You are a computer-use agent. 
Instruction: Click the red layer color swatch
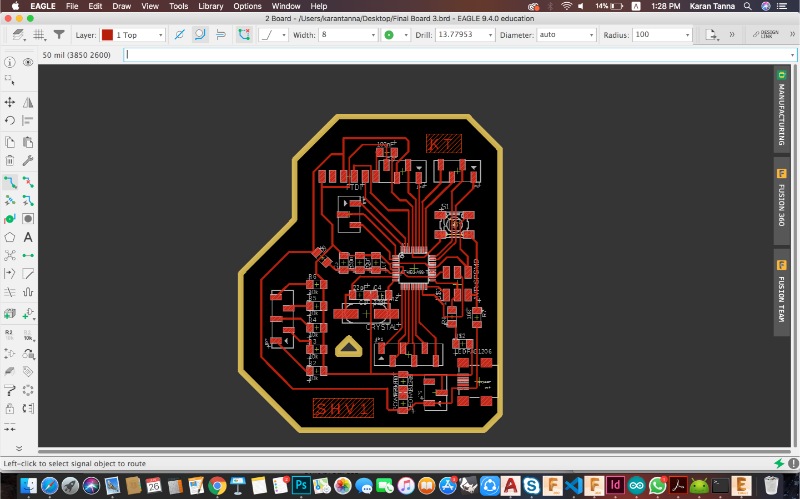point(107,35)
